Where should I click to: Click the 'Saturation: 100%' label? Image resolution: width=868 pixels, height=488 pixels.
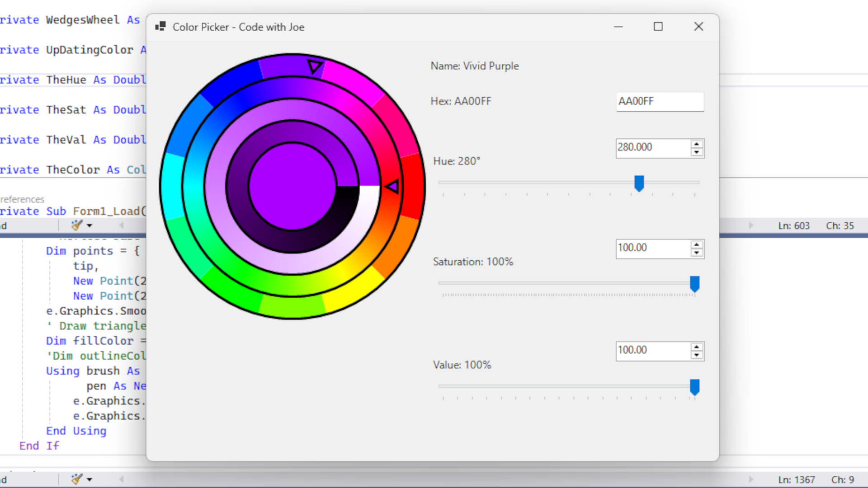[x=473, y=262]
